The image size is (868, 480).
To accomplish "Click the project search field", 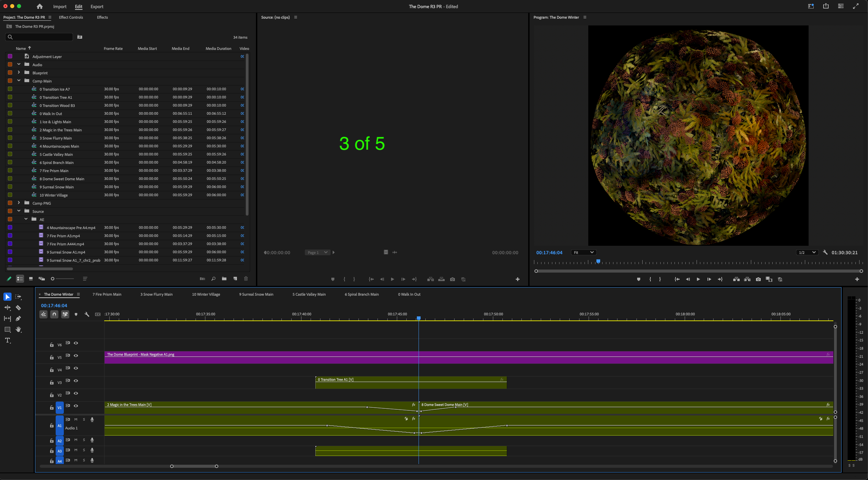I will coord(41,37).
